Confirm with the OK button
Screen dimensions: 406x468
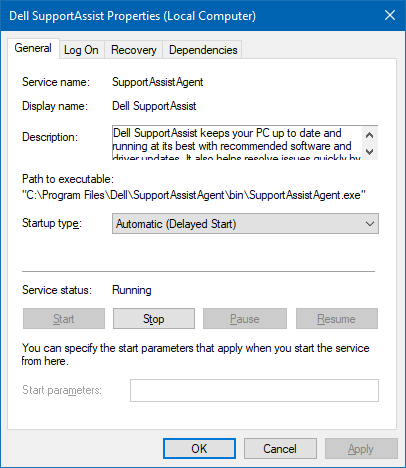[x=199, y=449]
